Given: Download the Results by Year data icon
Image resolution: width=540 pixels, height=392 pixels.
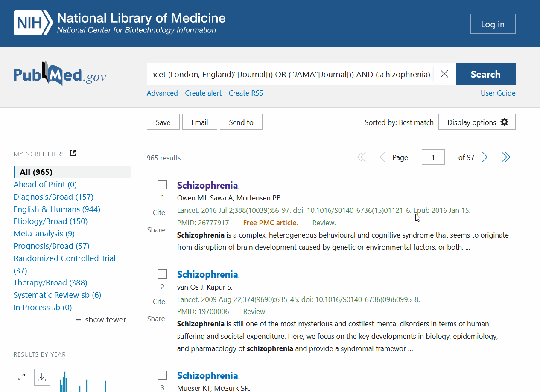Looking at the screenshot, I should pos(42,377).
